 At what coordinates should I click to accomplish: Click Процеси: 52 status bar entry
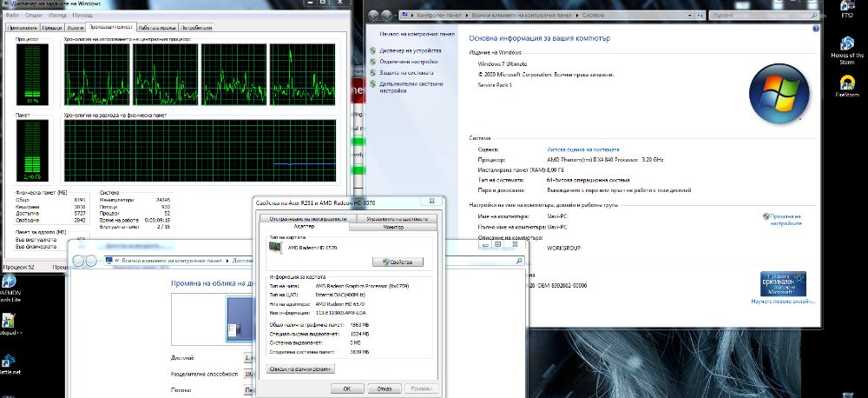(x=21, y=267)
